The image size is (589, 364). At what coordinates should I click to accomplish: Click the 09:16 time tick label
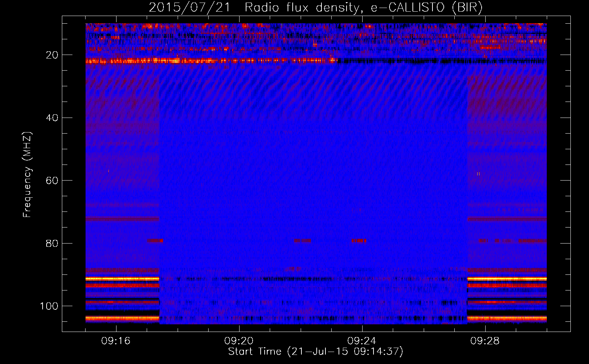click(116, 341)
